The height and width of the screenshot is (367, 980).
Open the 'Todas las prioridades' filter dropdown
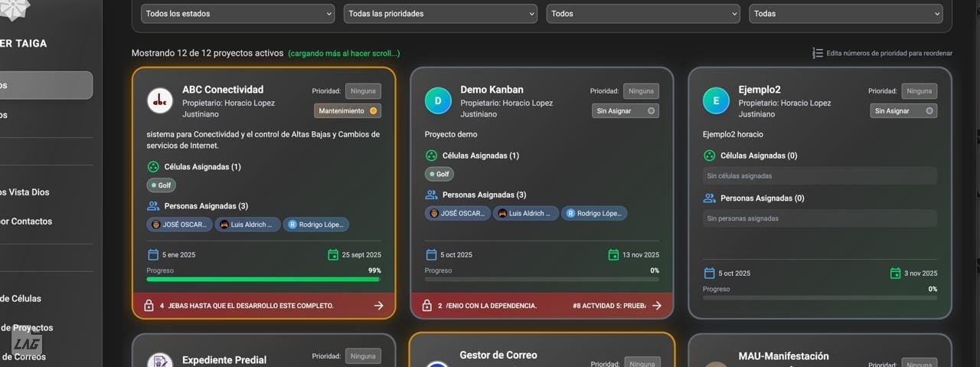tap(440, 14)
